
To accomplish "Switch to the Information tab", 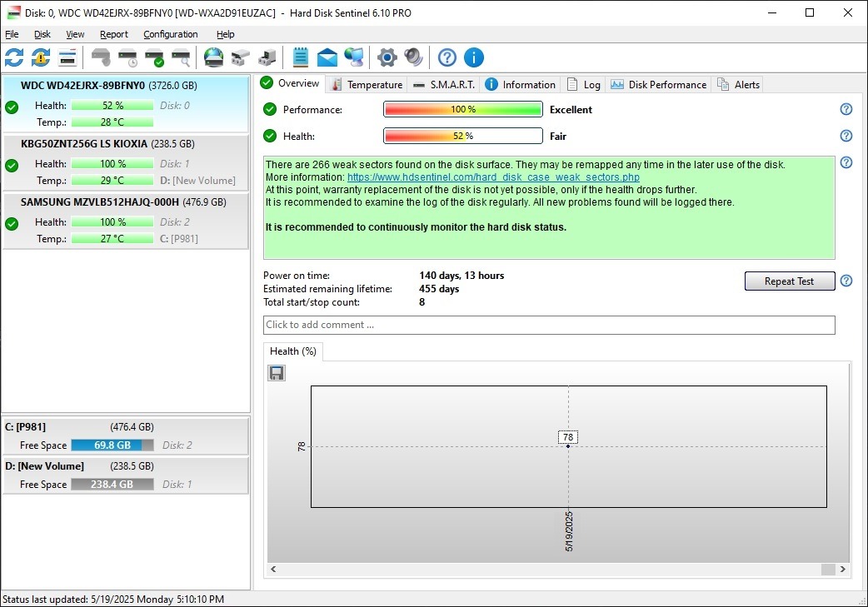I will tap(521, 85).
